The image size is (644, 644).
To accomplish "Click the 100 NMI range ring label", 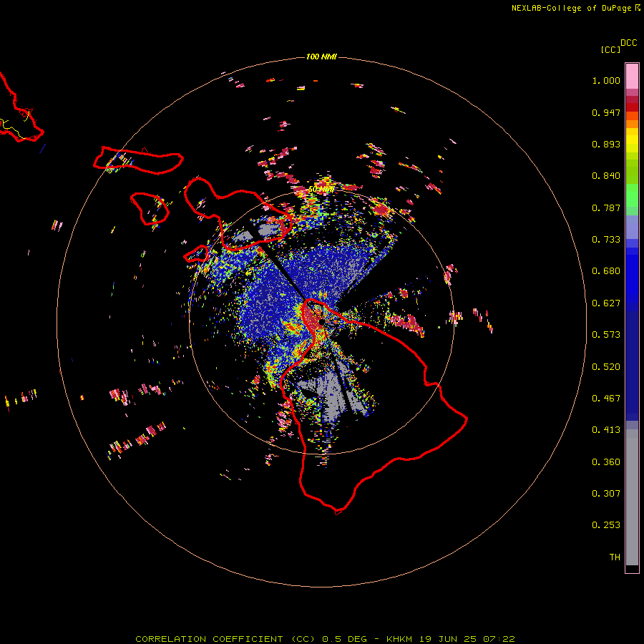I will click(321, 57).
